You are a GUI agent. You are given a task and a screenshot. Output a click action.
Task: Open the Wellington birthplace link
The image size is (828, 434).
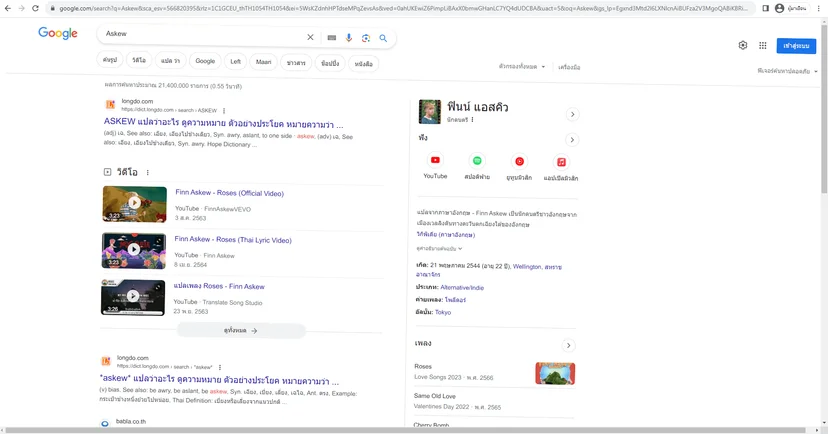(x=527, y=267)
